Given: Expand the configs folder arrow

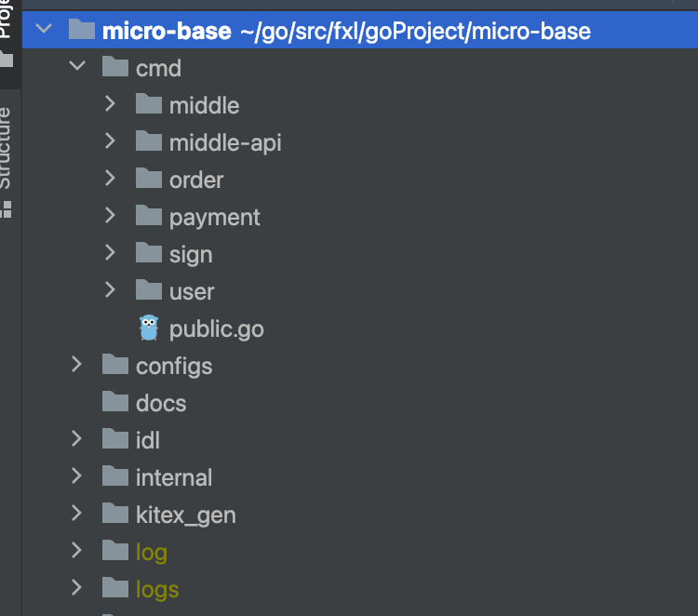Looking at the screenshot, I should 76,365.
